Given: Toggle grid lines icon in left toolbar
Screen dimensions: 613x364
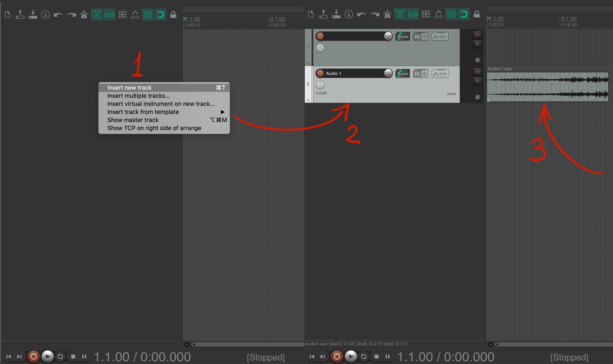Looking at the screenshot, I should tap(148, 14).
